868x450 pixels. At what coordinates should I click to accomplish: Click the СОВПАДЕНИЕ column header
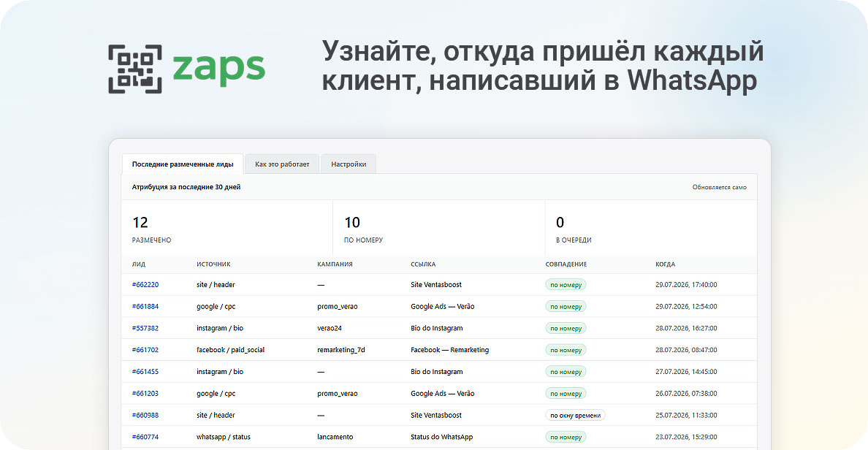(x=566, y=264)
